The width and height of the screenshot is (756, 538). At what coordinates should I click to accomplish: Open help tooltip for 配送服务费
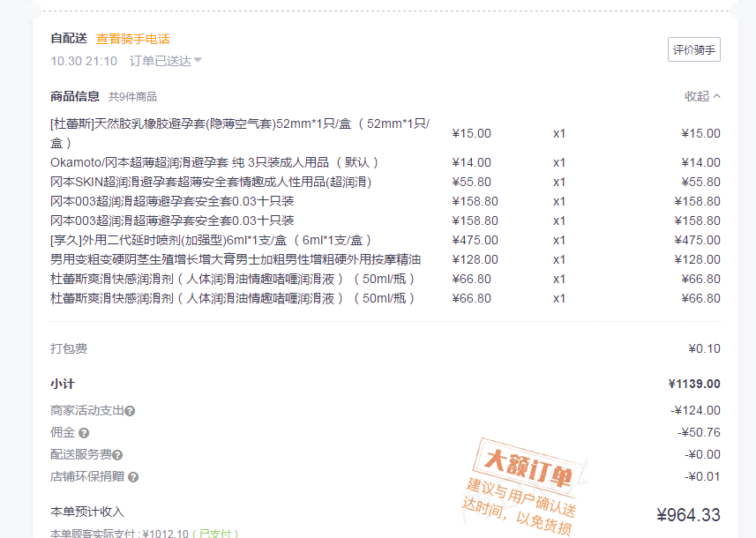pyautogui.click(x=117, y=455)
